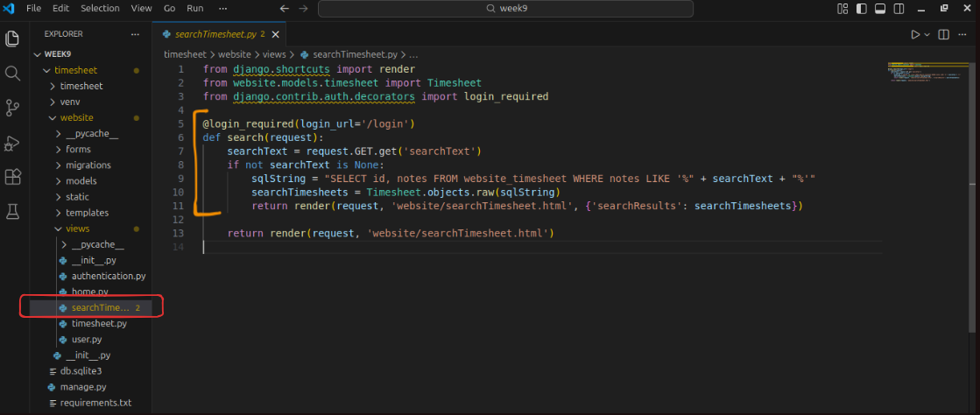Select the searchTimesheet.py editor tab
Screen dimensions: 980x415
point(215,34)
